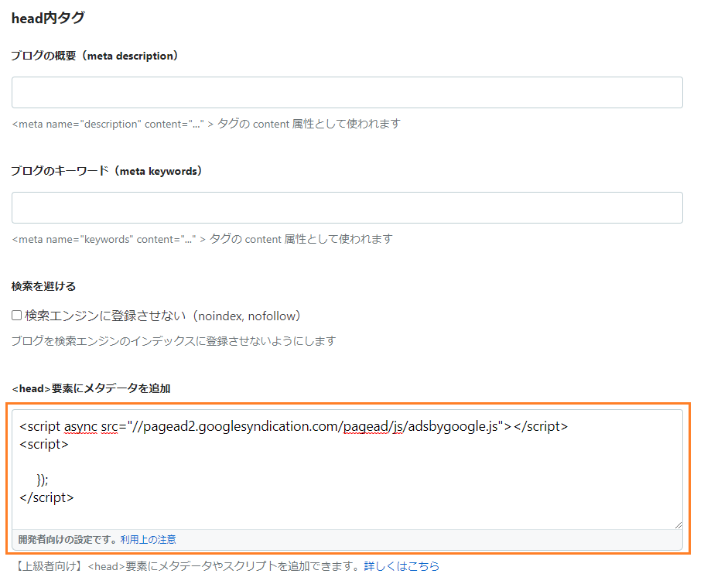Click the meta name="keywords" hint text
Screen dimensions: 728x584
(202, 239)
